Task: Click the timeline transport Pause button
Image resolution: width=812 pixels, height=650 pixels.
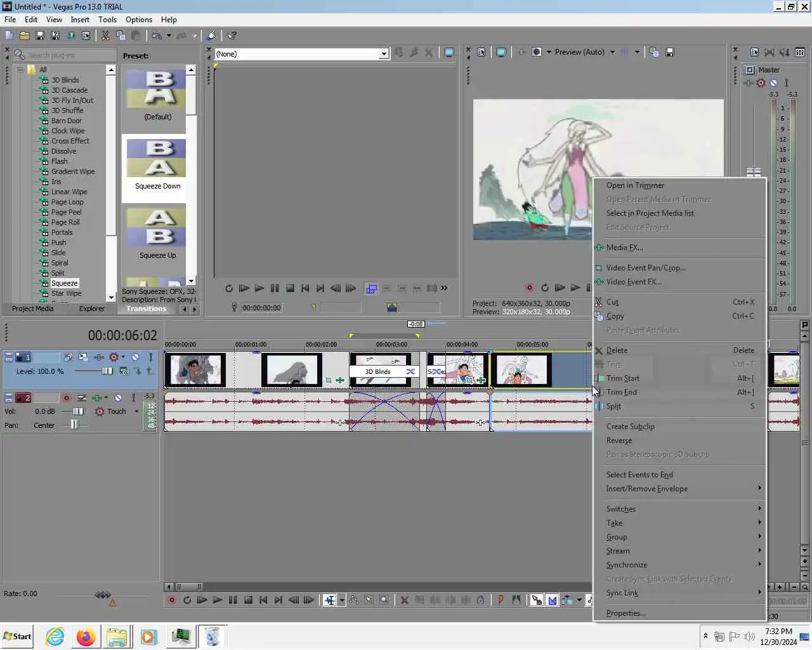Action: 233,600
